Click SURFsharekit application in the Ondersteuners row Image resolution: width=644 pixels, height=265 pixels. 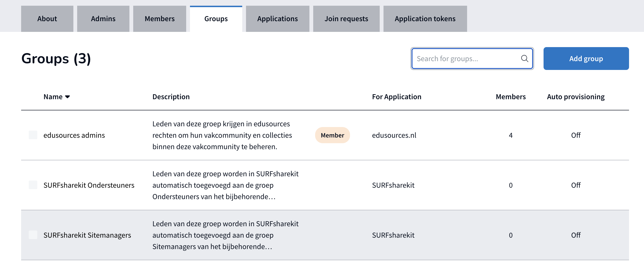tap(393, 185)
